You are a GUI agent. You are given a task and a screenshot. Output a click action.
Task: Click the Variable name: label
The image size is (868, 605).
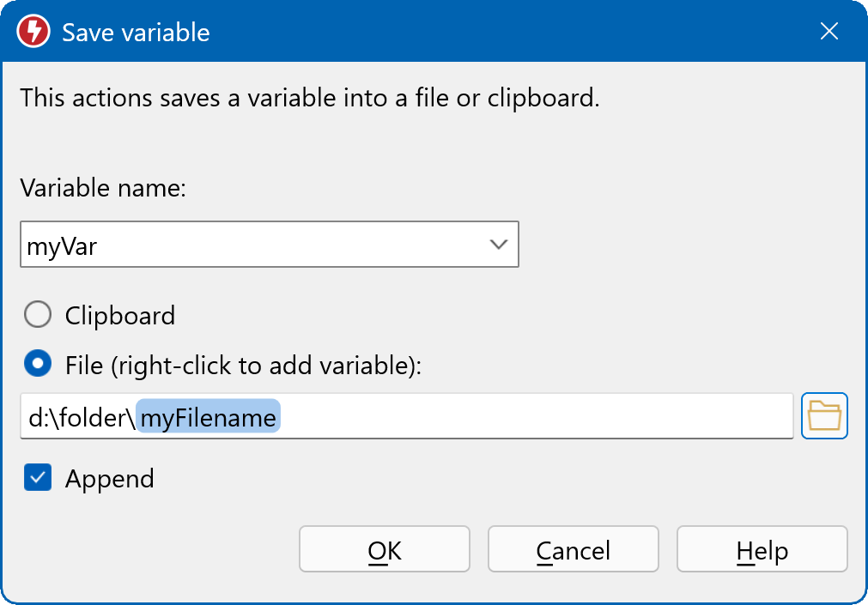pyautogui.click(x=102, y=189)
